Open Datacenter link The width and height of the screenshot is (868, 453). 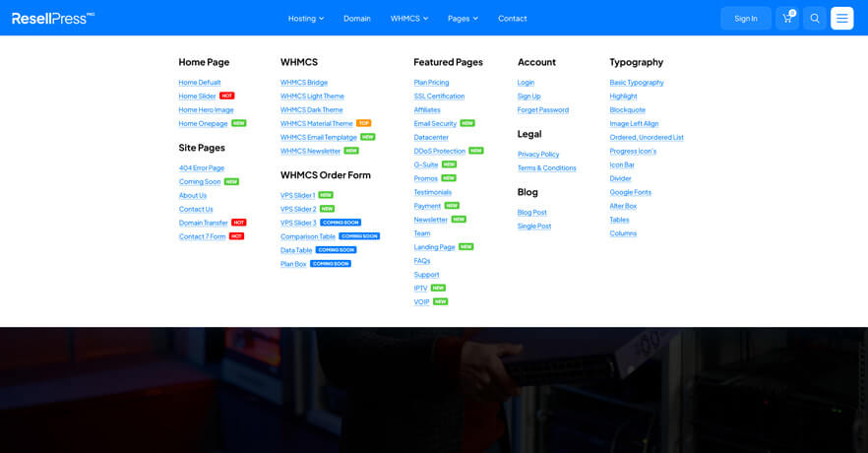tap(431, 137)
